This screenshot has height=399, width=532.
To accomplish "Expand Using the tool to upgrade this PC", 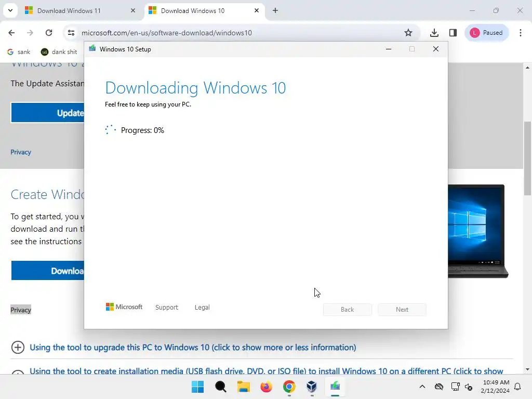I will coord(193,348).
